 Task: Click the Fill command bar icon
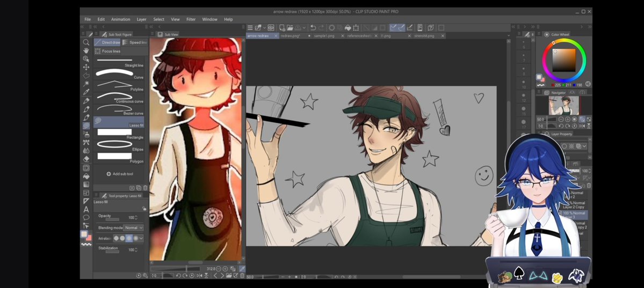tap(348, 27)
